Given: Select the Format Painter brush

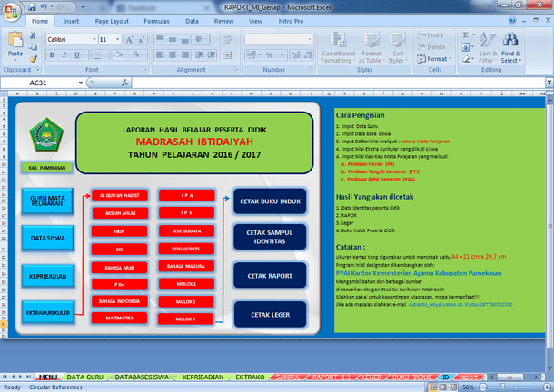Looking at the screenshot, I should (x=33, y=59).
